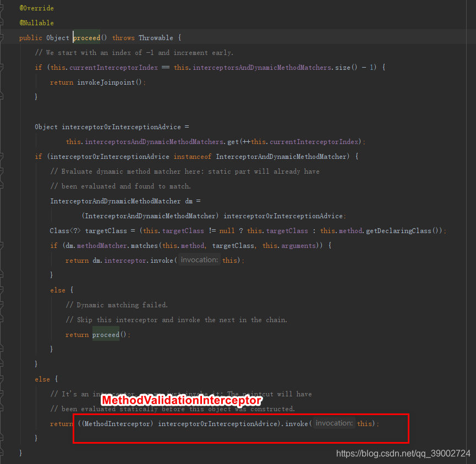
Task: Collapse the fold marker beside the dm.methodMatcher if line
Action: click(x=1, y=246)
